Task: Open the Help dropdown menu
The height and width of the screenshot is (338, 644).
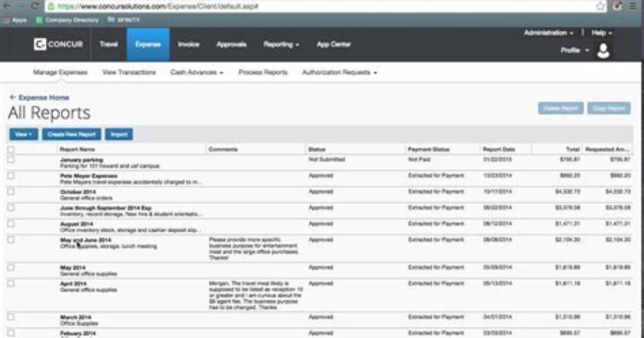Action: [x=601, y=33]
